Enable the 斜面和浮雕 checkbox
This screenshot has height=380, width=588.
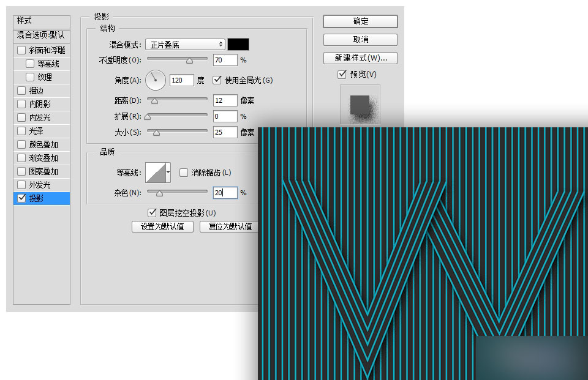(21, 50)
